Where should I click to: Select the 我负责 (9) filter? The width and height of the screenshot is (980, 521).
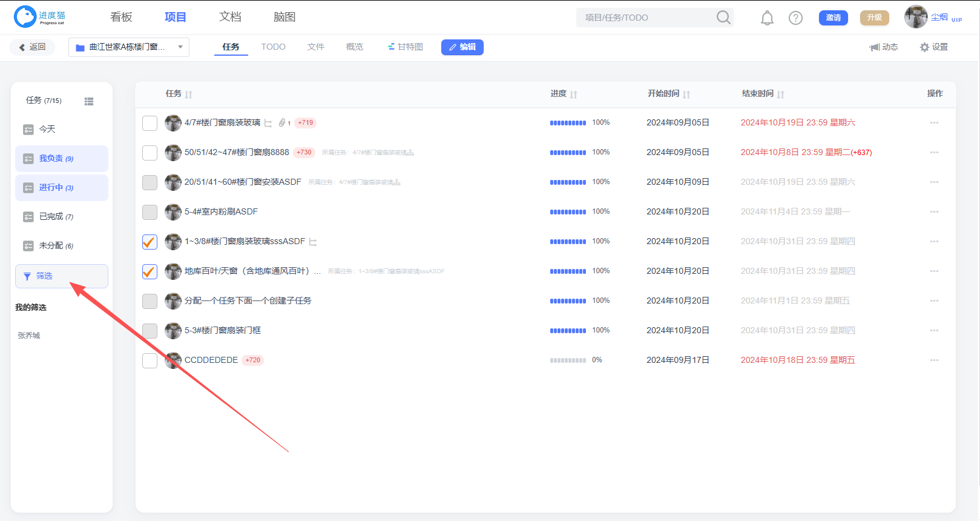coord(62,158)
